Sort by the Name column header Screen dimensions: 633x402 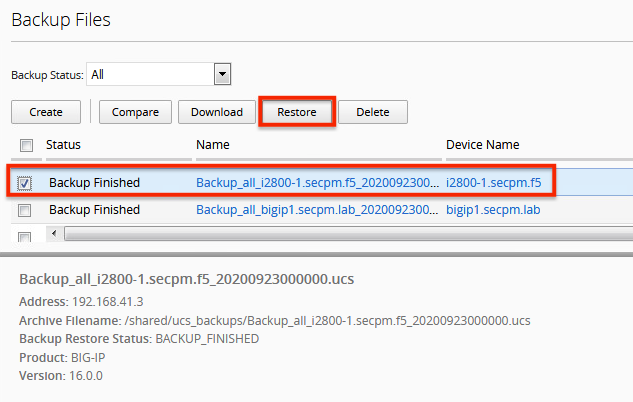[213, 145]
